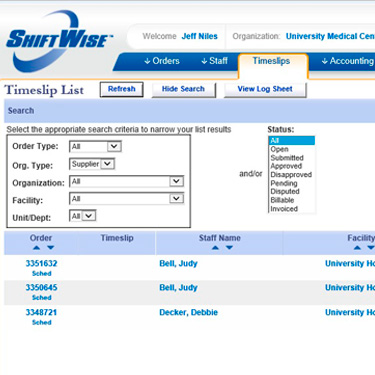This screenshot has height=375, width=375.
Task: Click the Refresh button
Action: tap(122, 89)
